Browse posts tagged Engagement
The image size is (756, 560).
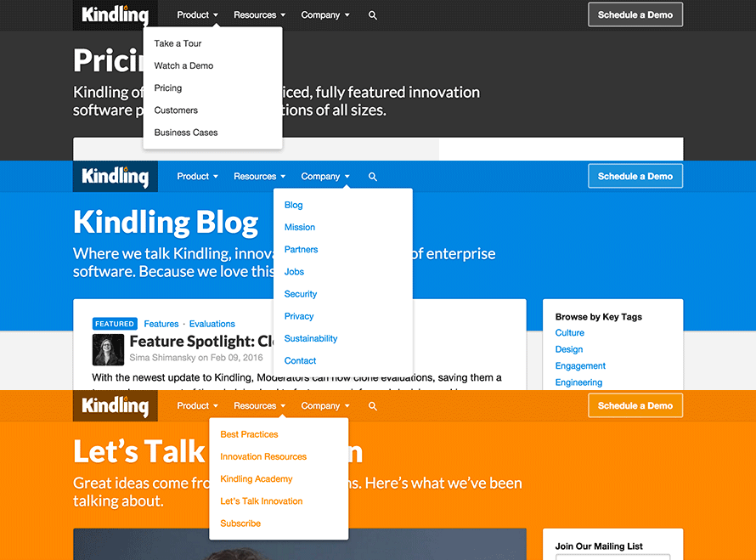tap(580, 366)
